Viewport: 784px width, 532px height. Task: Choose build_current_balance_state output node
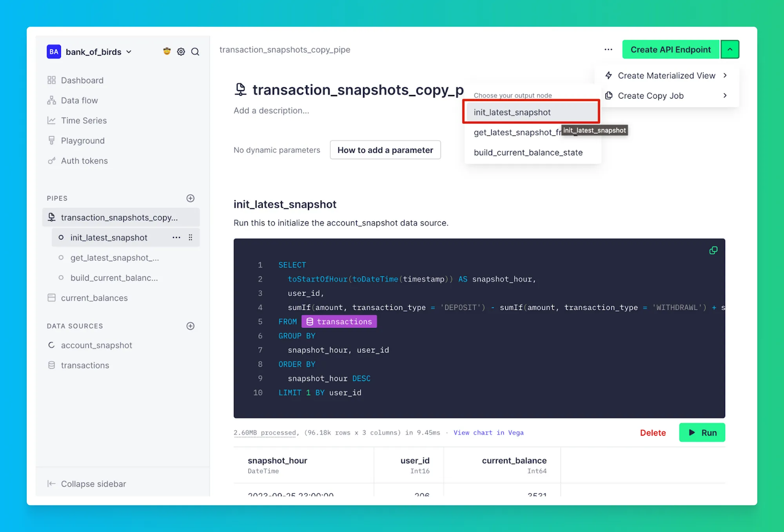[528, 153]
